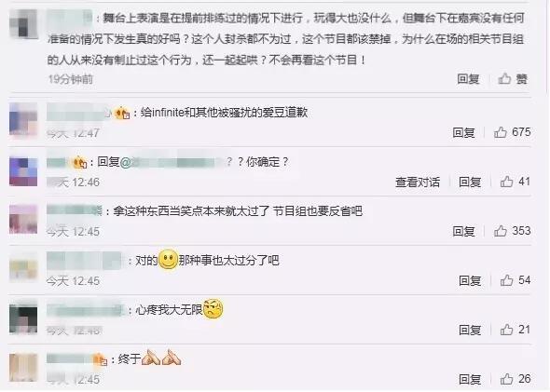
Task: Click thumbs-up on the 353-like comment
Action: click(x=501, y=231)
